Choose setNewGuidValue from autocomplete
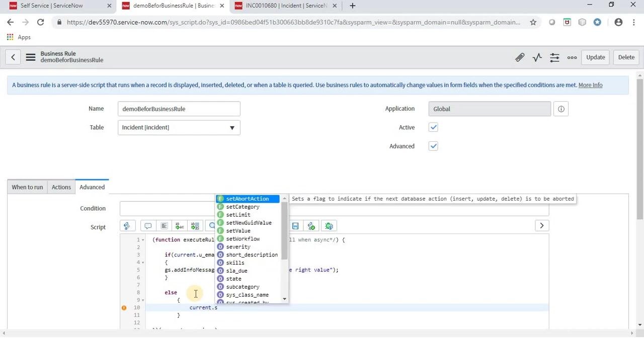The width and height of the screenshot is (644, 339). click(x=248, y=223)
